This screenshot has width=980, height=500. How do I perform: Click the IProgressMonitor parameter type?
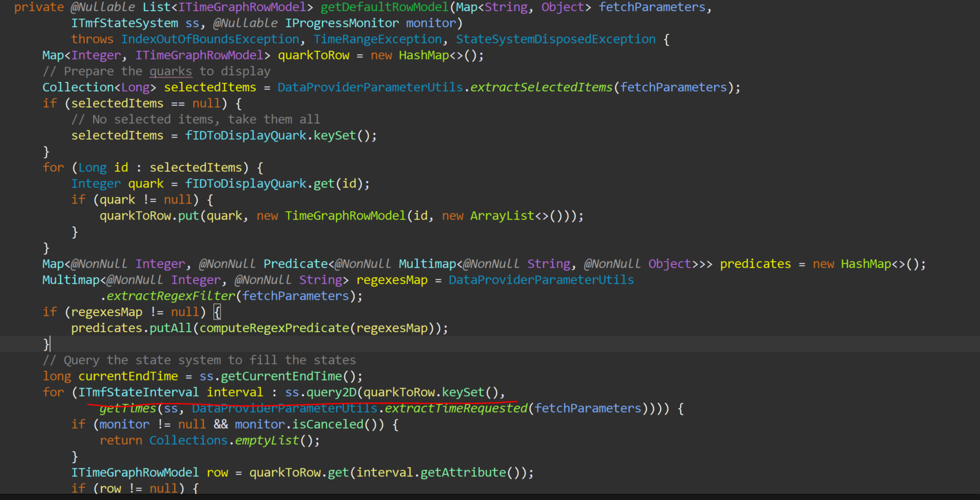click(342, 23)
